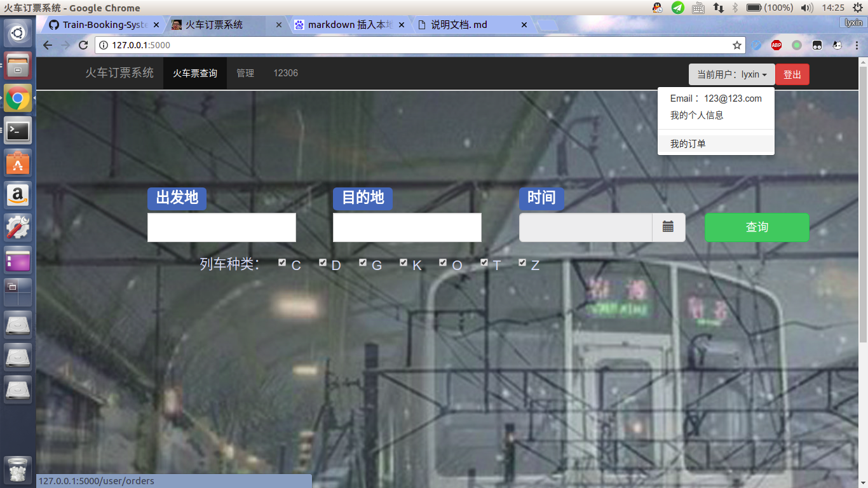Collapse the 当前用户: lyxin dropdown

point(732,74)
